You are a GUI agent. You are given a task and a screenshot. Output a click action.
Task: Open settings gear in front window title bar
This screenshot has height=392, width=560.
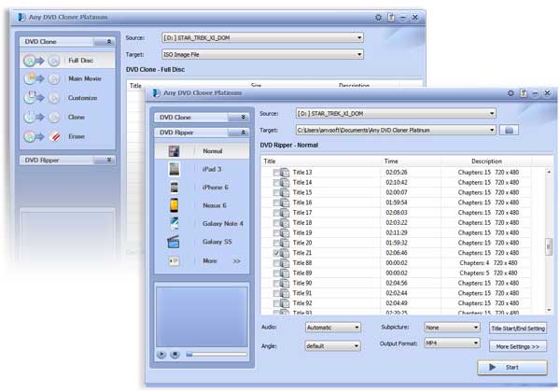[511, 93]
